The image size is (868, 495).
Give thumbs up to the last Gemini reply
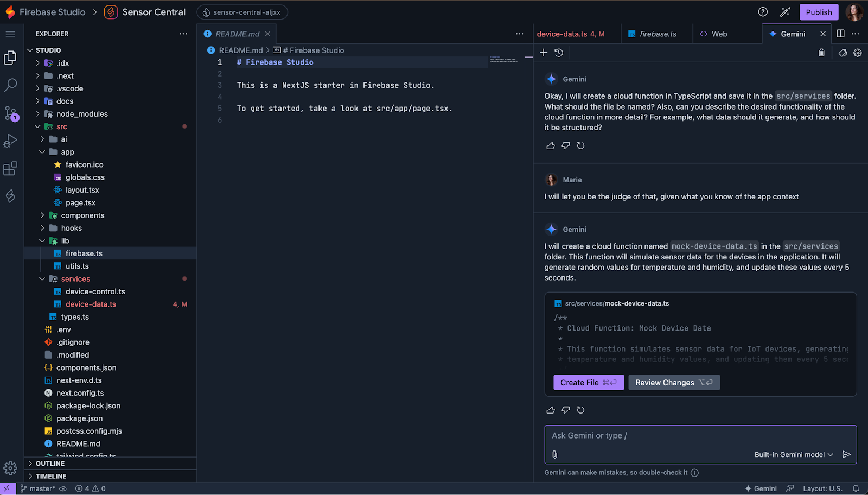[x=551, y=410]
